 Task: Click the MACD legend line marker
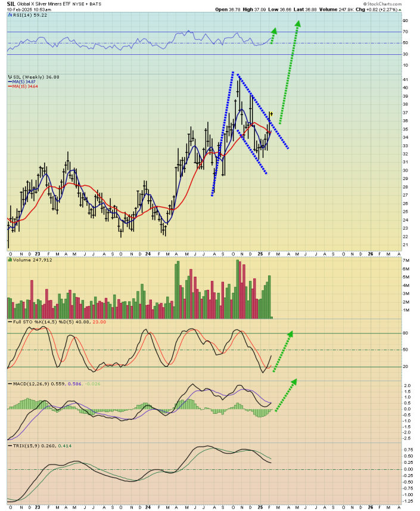click(10, 384)
